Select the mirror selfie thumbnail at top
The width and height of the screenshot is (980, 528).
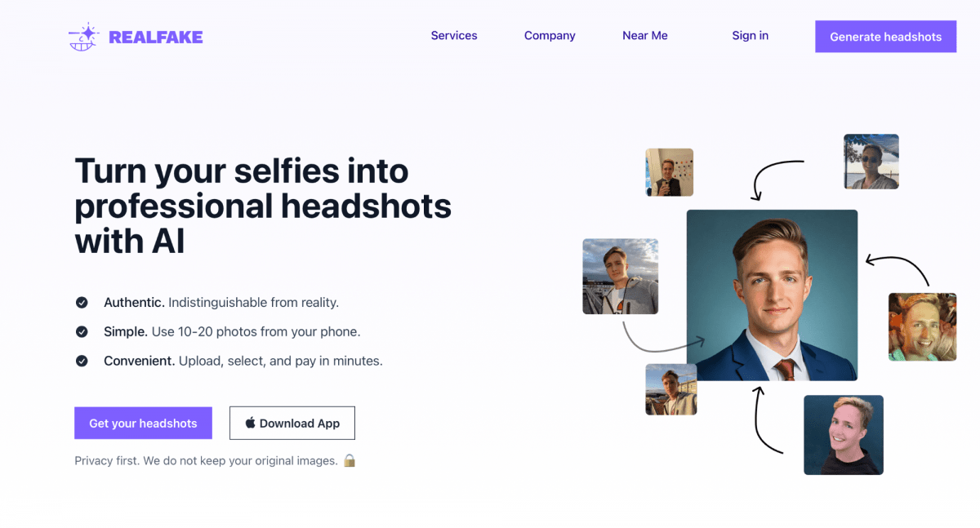pyautogui.click(x=670, y=172)
